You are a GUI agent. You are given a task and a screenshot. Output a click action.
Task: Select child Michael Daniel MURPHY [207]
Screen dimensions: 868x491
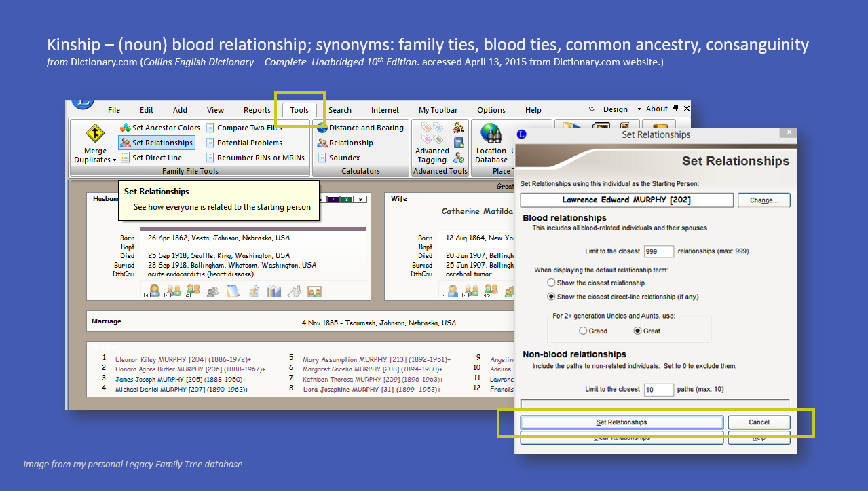(182, 390)
